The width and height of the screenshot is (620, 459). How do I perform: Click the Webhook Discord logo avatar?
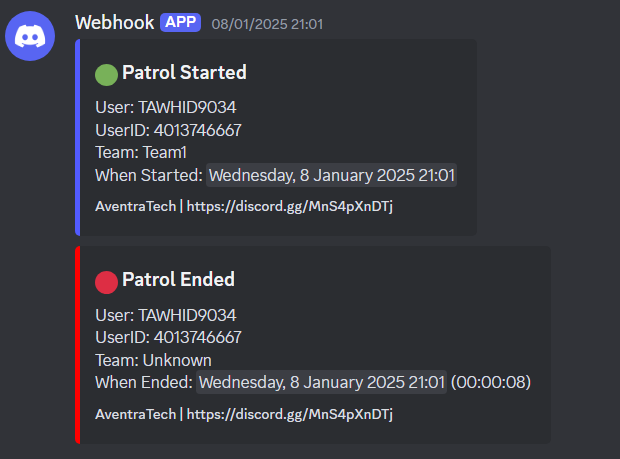point(30,38)
